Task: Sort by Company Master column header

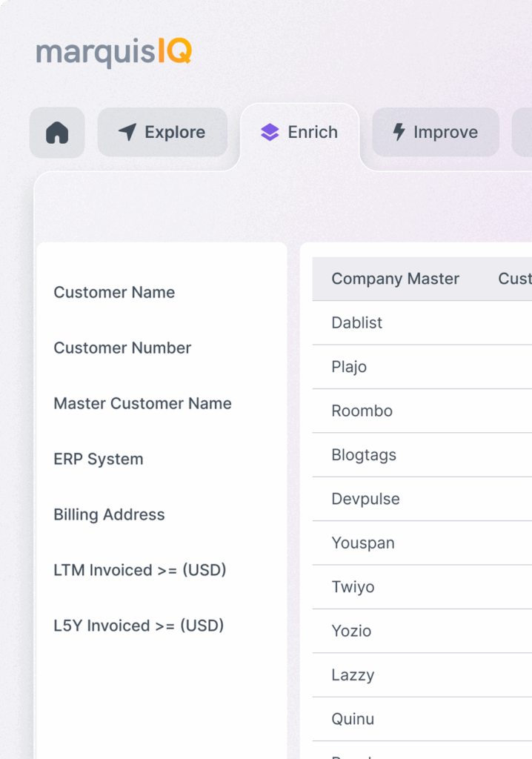Action: pyautogui.click(x=395, y=279)
